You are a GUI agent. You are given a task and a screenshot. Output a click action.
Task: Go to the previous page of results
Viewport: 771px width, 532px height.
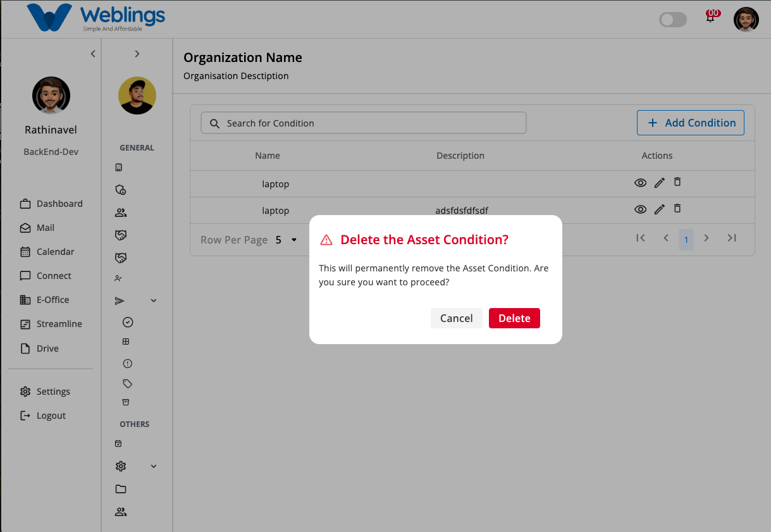[x=666, y=238]
